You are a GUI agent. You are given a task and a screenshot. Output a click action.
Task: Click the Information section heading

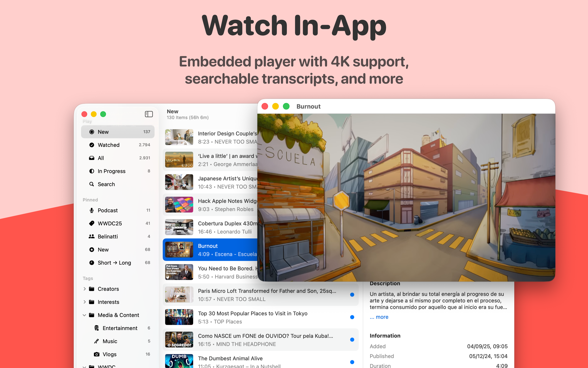(x=385, y=336)
